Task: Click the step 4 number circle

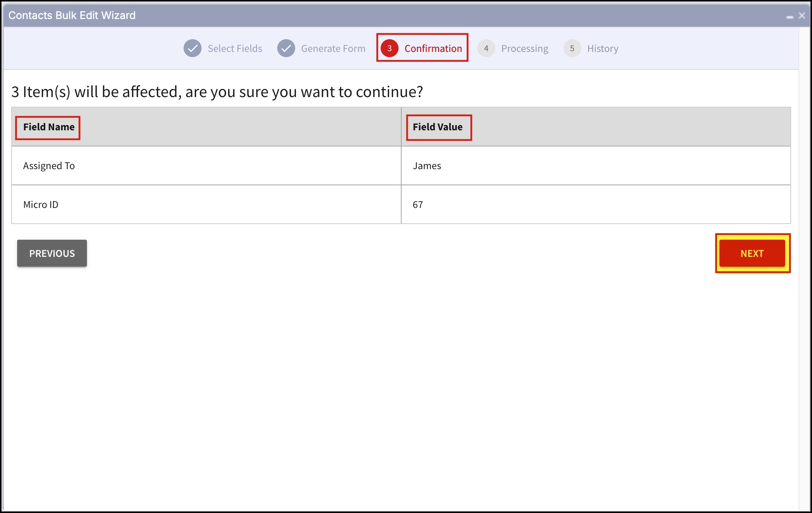Action: pos(486,49)
